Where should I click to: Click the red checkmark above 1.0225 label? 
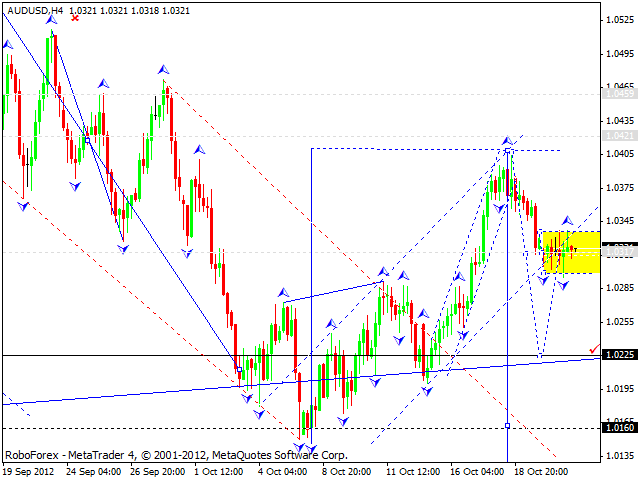(x=594, y=349)
